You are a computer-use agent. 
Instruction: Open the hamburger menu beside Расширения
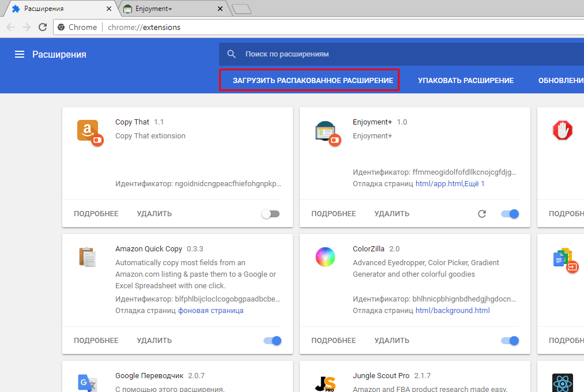click(x=20, y=54)
